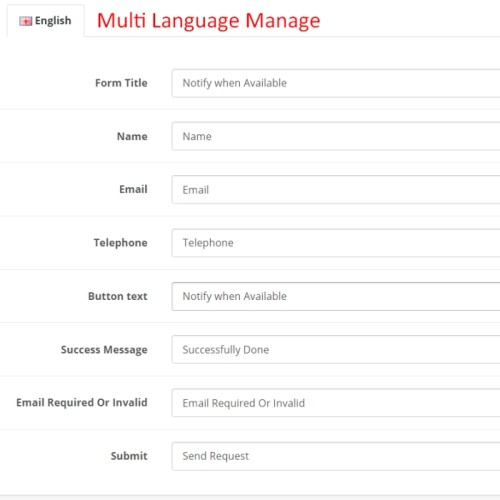Click the Success Message label

pos(104,350)
